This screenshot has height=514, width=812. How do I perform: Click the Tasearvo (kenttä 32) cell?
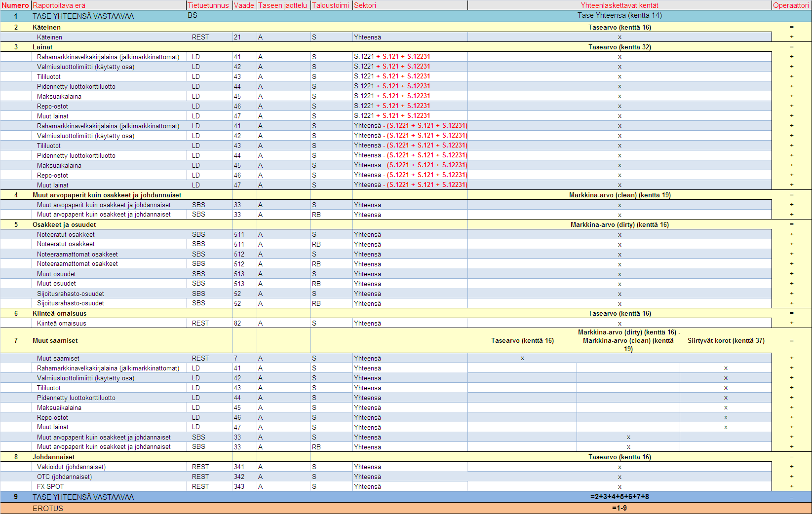[619, 47]
